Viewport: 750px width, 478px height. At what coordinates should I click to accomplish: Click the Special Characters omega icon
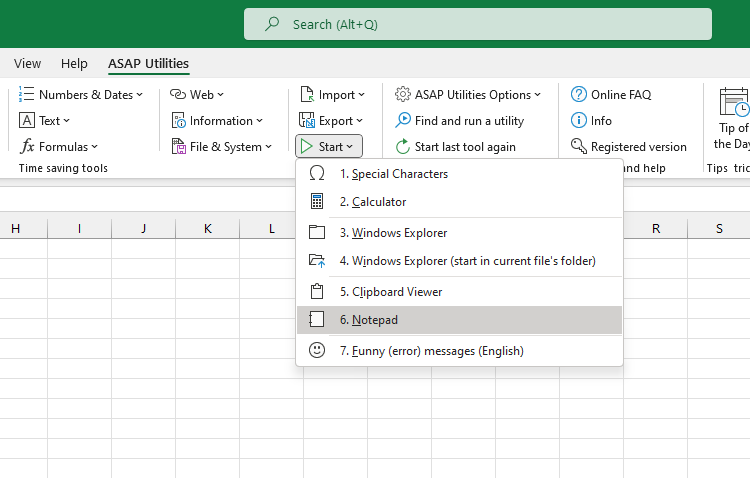tap(317, 173)
